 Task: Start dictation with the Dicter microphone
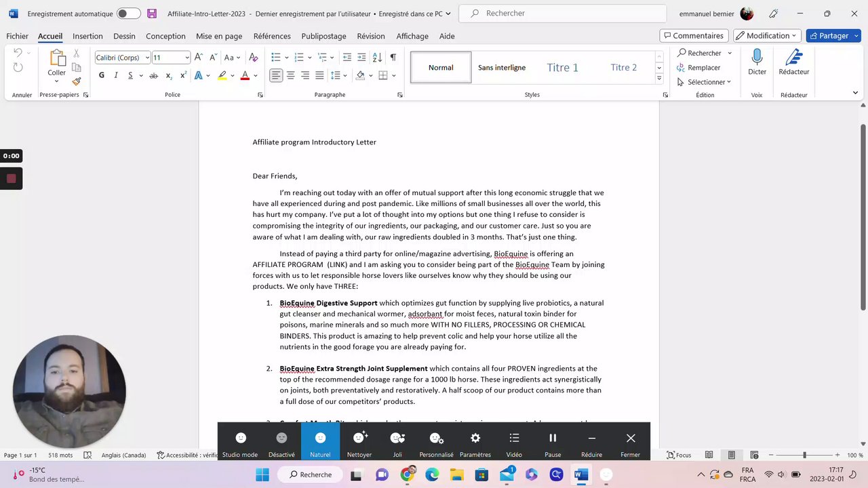click(x=757, y=62)
